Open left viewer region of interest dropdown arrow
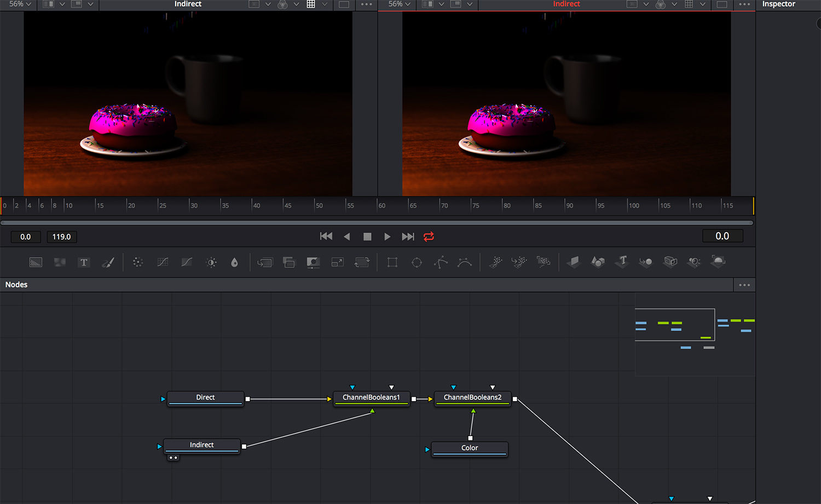 (x=268, y=4)
